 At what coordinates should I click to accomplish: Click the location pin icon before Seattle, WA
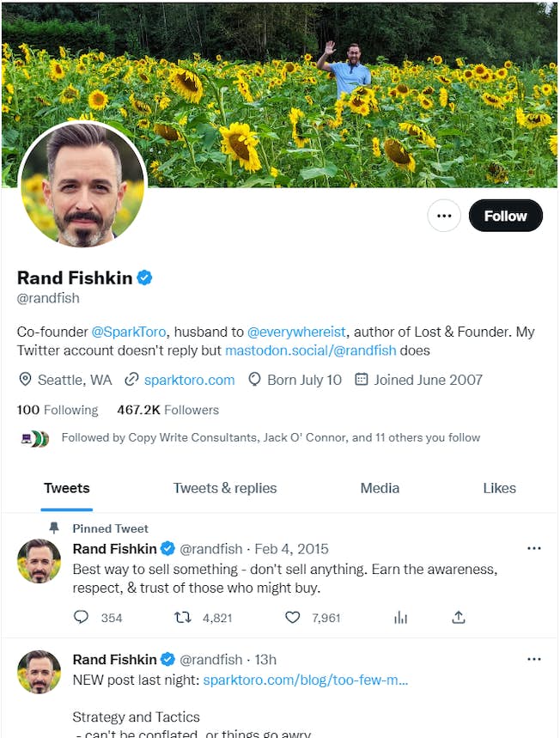click(25, 379)
